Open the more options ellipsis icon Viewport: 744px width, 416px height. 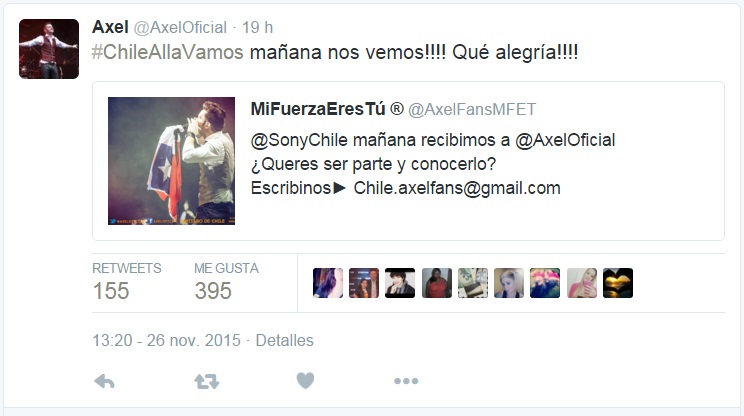[406, 381]
